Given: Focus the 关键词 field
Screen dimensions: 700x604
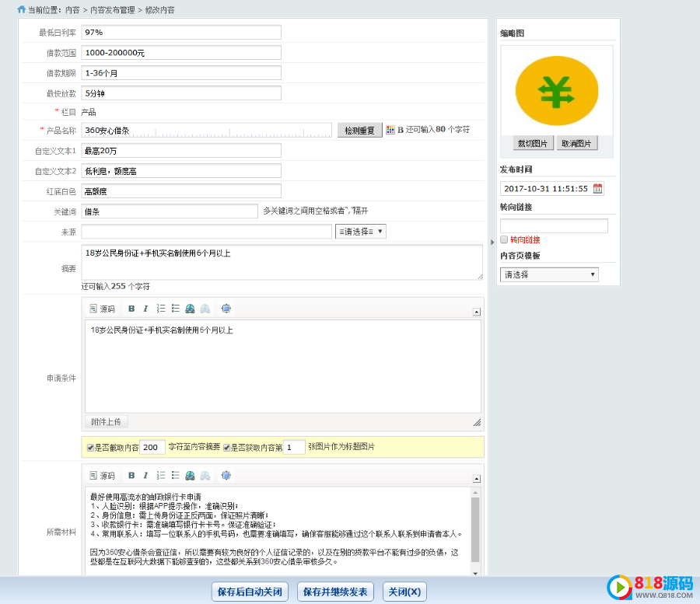Looking at the screenshot, I should [170, 211].
